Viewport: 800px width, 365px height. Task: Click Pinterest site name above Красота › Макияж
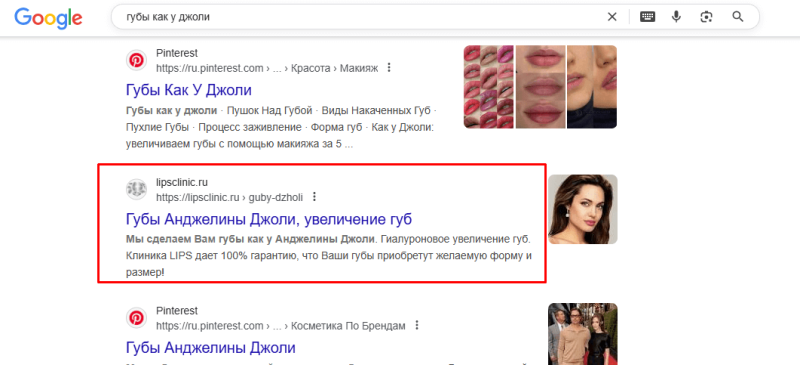pyautogui.click(x=177, y=54)
